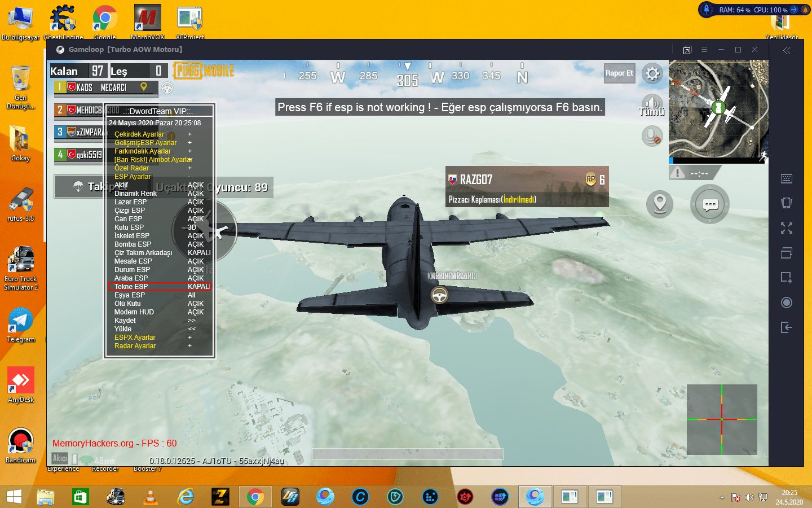Click the steering wheel beside KAOS MECARCI
812x508 pixels.
pyautogui.click(x=167, y=88)
